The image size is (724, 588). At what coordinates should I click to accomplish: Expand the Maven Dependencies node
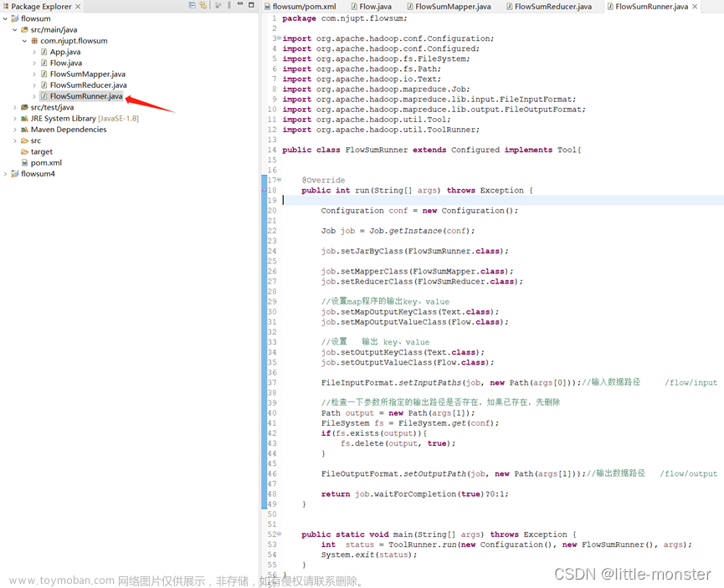15,130
